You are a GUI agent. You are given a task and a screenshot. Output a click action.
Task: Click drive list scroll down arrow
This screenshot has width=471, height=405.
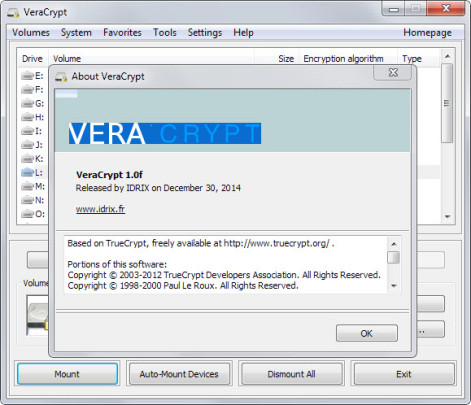pos(447,217)
